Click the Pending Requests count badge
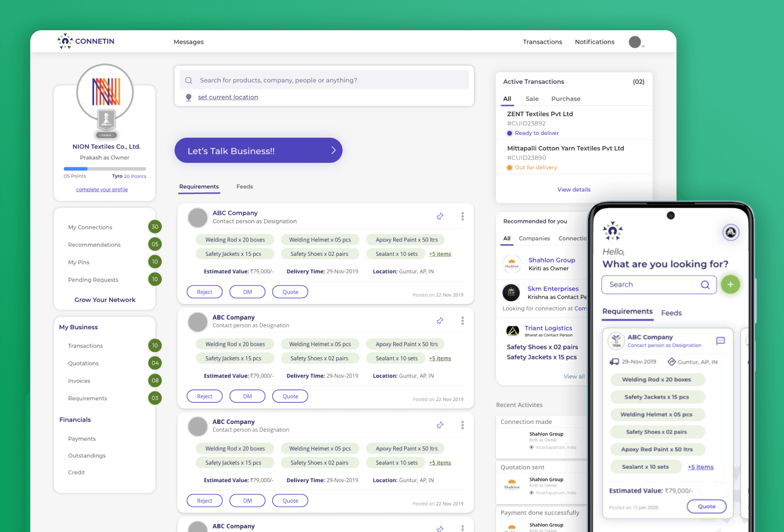 tap(155, 279)
